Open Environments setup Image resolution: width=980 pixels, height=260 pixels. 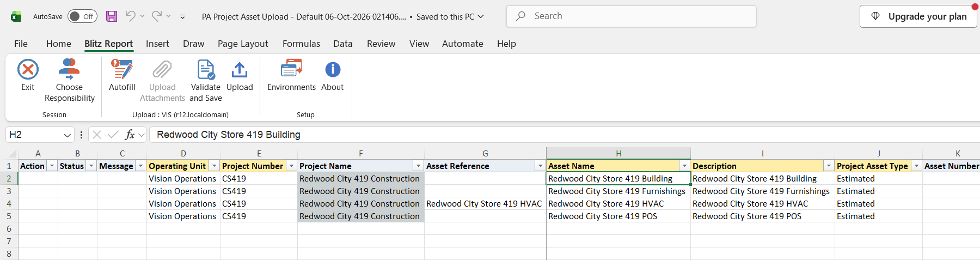(291, 75)
